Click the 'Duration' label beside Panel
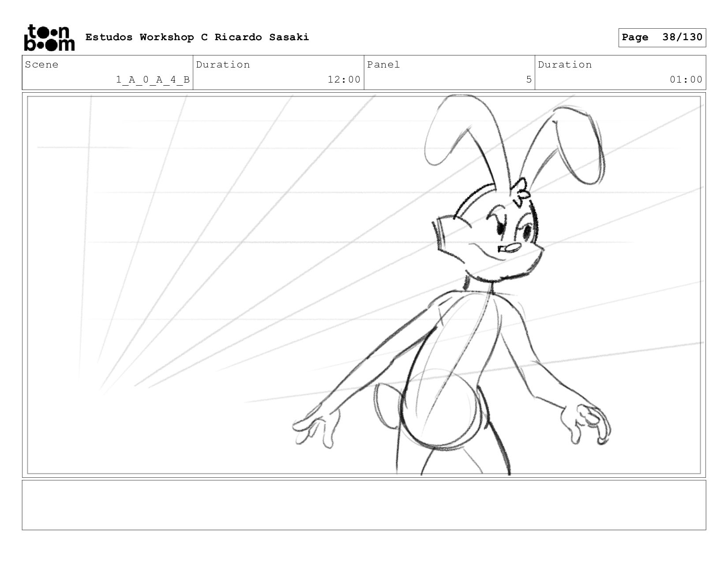Screen dimensions: 728x563 tap(565, 65)
